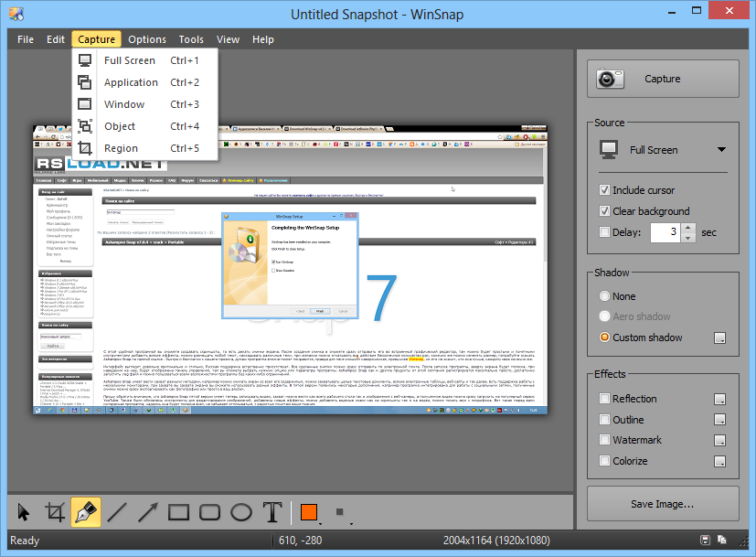Select the Rectangle shape tool
Screen dimensions: 756x557
178,512
